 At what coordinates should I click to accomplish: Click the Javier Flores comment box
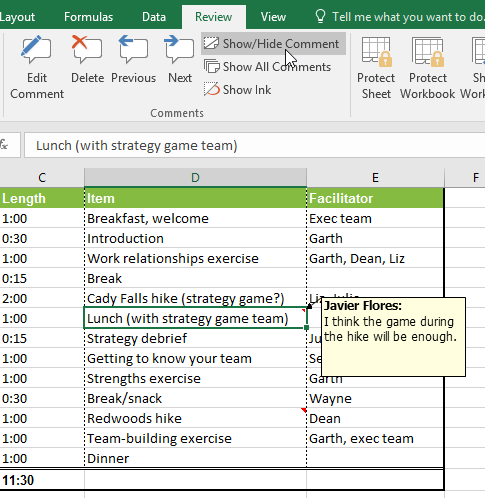(x=393, y=337)
